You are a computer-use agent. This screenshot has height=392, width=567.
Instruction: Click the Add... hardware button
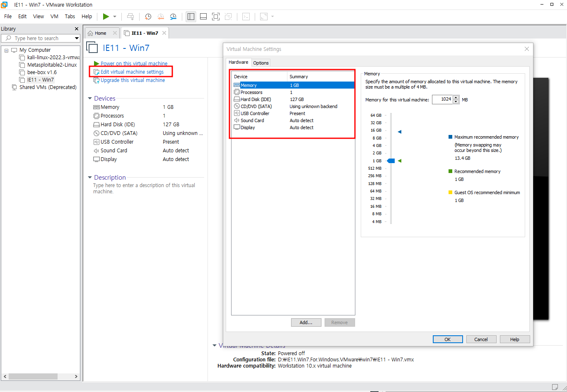(x=306, y=322)
